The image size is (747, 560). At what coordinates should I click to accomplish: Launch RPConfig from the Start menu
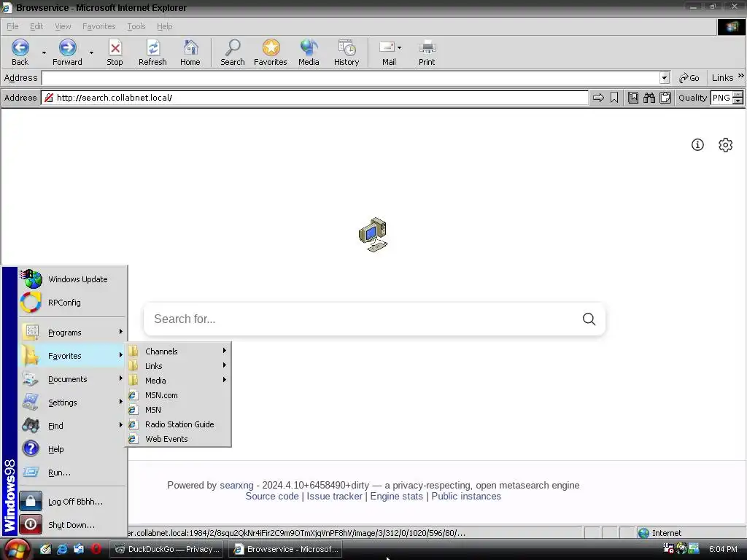pos(72,303)
